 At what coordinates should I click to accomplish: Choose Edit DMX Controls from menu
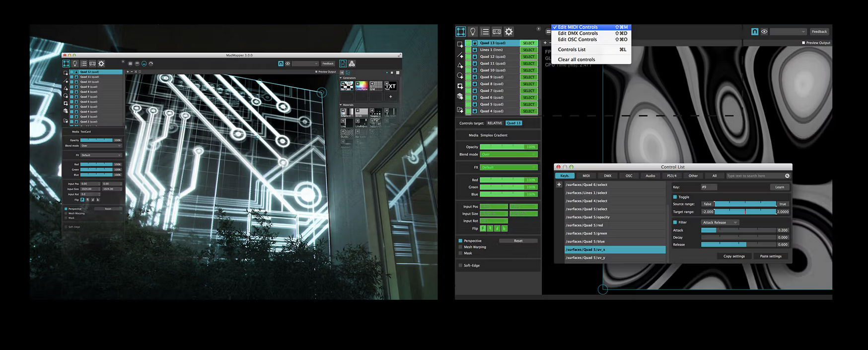(578, 33)
